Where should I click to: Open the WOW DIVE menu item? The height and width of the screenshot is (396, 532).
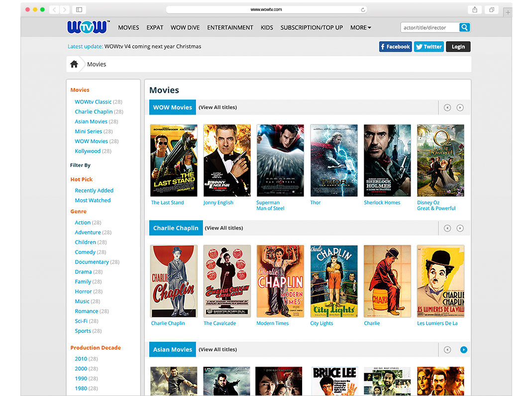pyautogui.click(x=185, y=27)
